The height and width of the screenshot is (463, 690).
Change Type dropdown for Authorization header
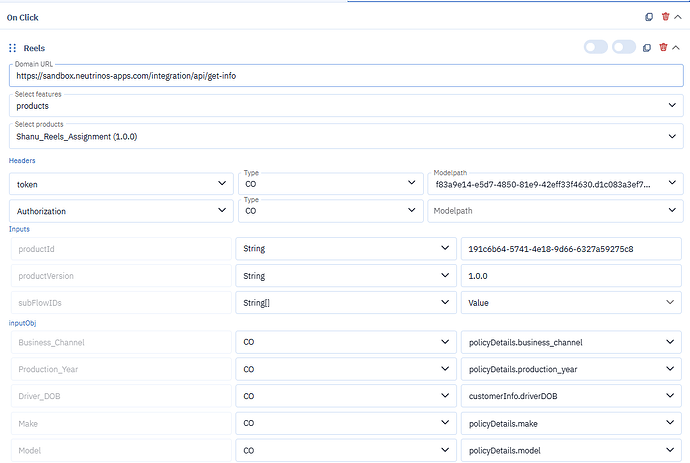click(330, 211)
